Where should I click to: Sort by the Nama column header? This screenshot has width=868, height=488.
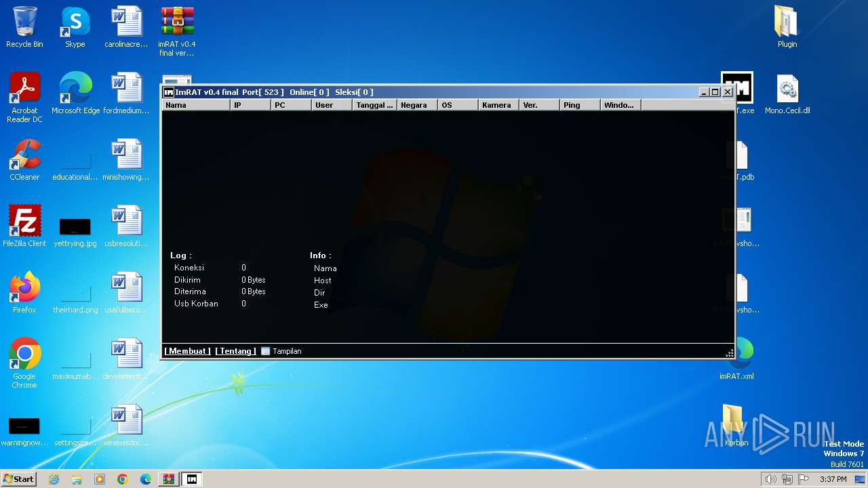coord(197,105)
